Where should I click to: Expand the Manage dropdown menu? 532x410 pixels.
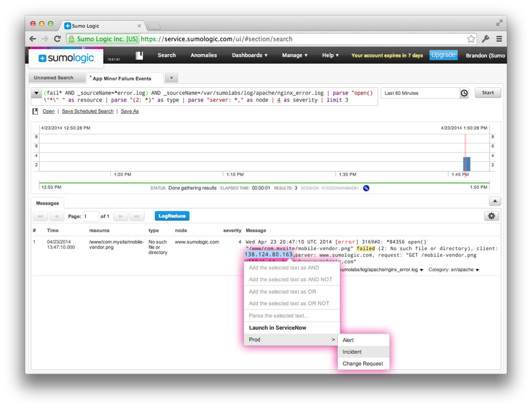pyautogui.click(x=295, y=55)
